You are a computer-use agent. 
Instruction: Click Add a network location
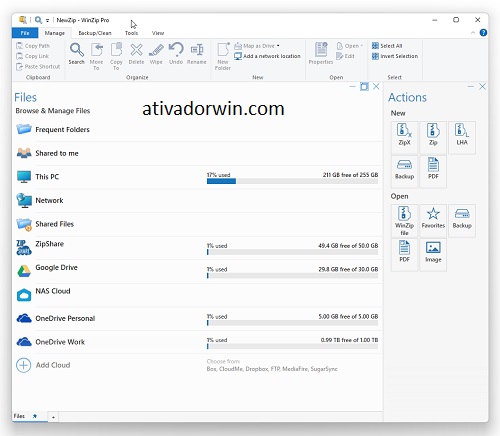(x=267, y=56)
